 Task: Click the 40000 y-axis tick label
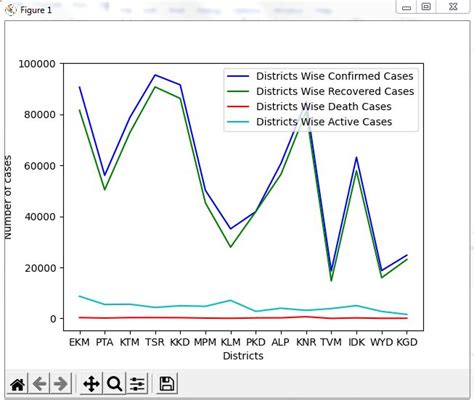click(x=40, y=217)
